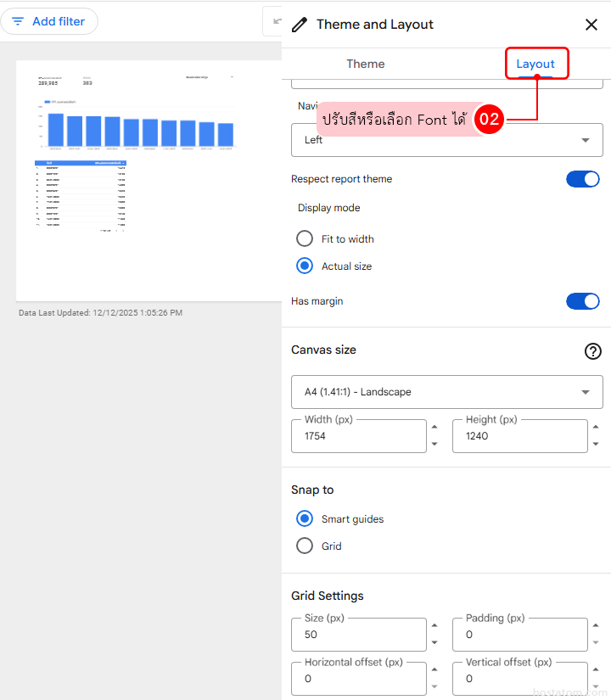Expand the A4 Landscape canvas size dropdown

446,392
